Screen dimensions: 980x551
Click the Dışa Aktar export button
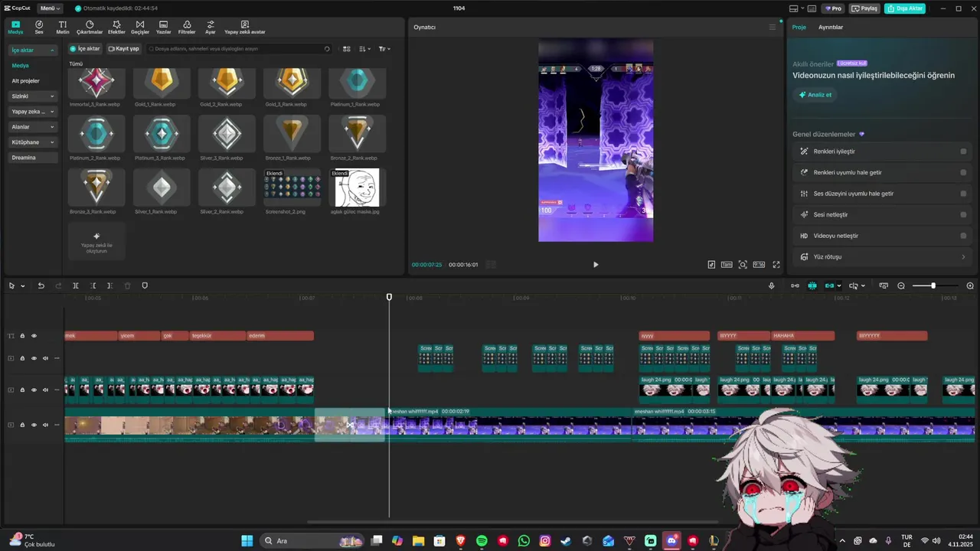pos(905,8)
